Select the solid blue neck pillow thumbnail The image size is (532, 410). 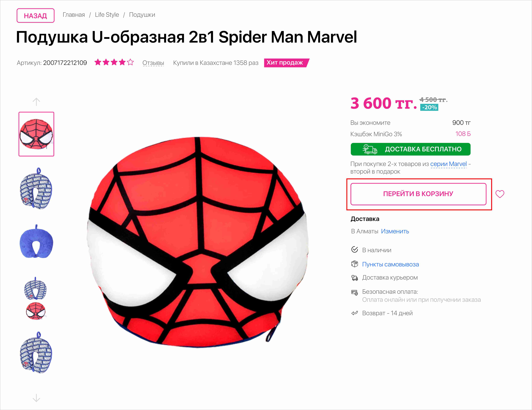[x=36, y=242]
